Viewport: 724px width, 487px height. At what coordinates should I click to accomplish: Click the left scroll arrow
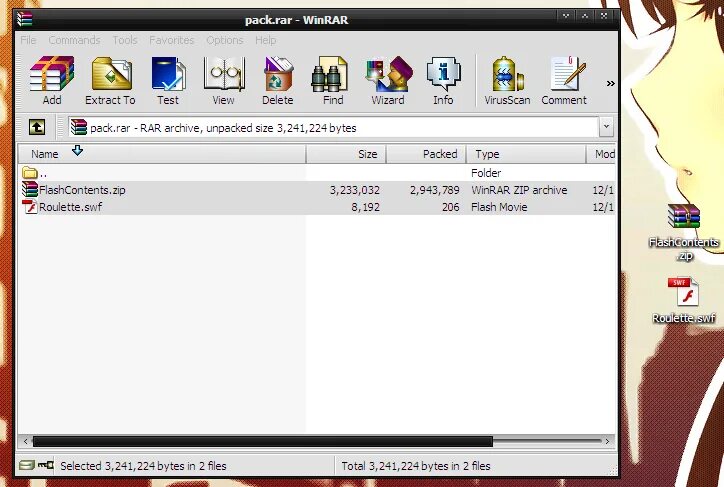tap(25, 441)
